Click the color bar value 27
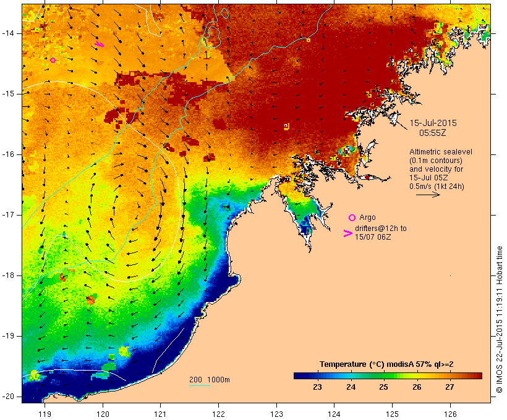Viewport: 507px width, 420px height. pyautogui.click(x=449, y=387)
